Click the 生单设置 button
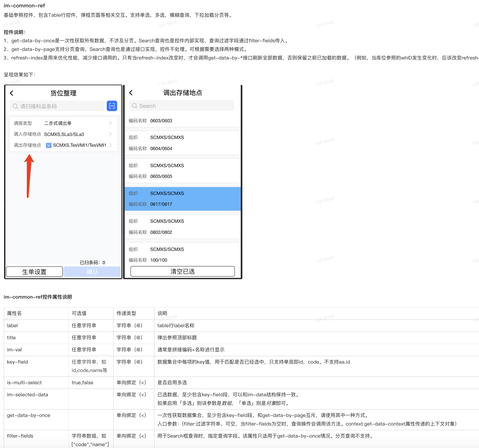This screenshot has height=448, width=479. point(35,272)
